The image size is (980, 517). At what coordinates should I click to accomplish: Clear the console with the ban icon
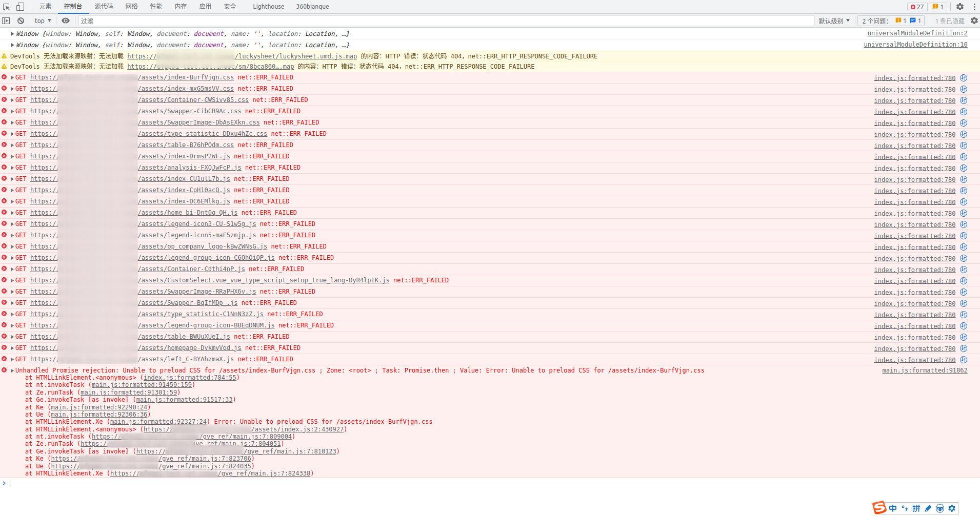click(x=21, y=21)
